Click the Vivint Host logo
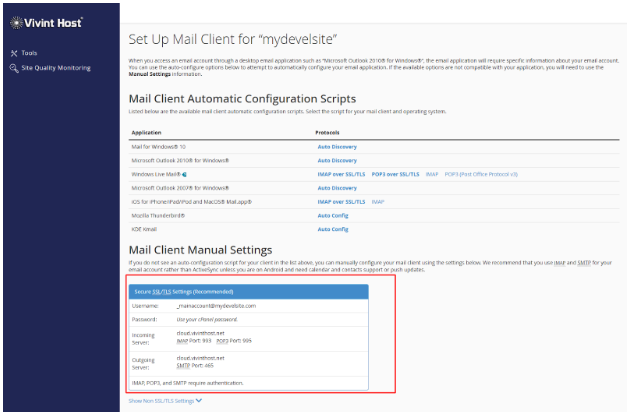Viewport: 632px width, 414px height. (47, 22)
